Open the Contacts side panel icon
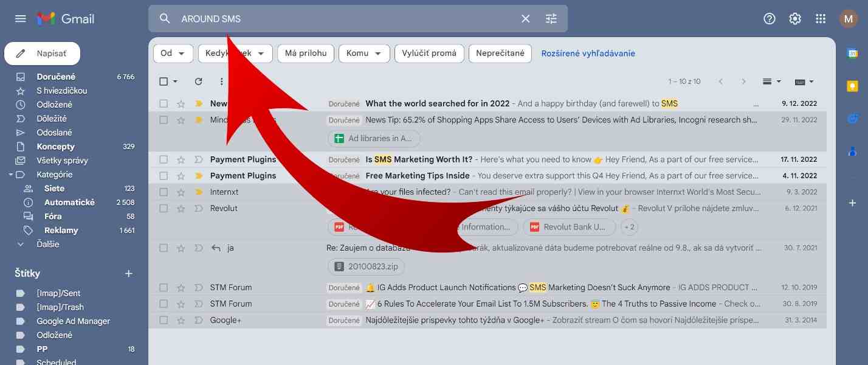 [852, 151]
